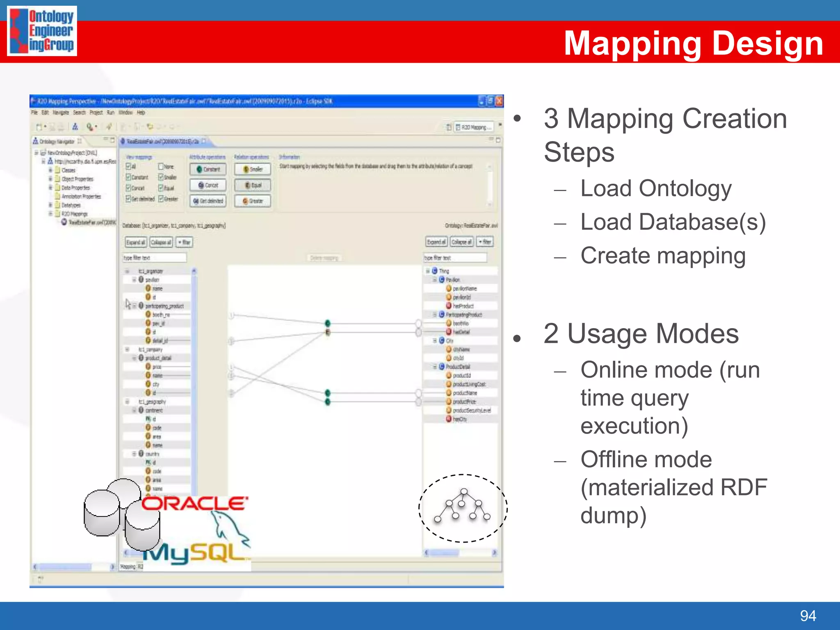Viewport: 840px width, 630px height.
Task: Collapse the R2O Mappings folder node
Action: [x=50, y=214]
